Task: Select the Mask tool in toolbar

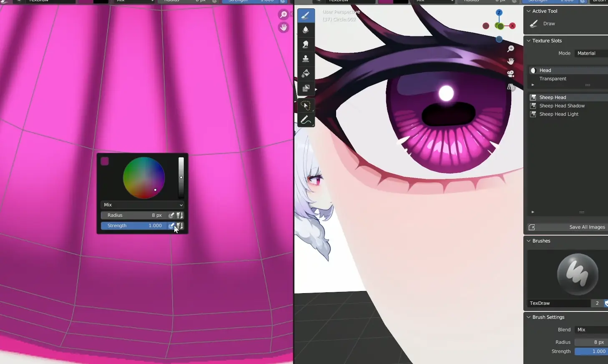Action: 306,88
